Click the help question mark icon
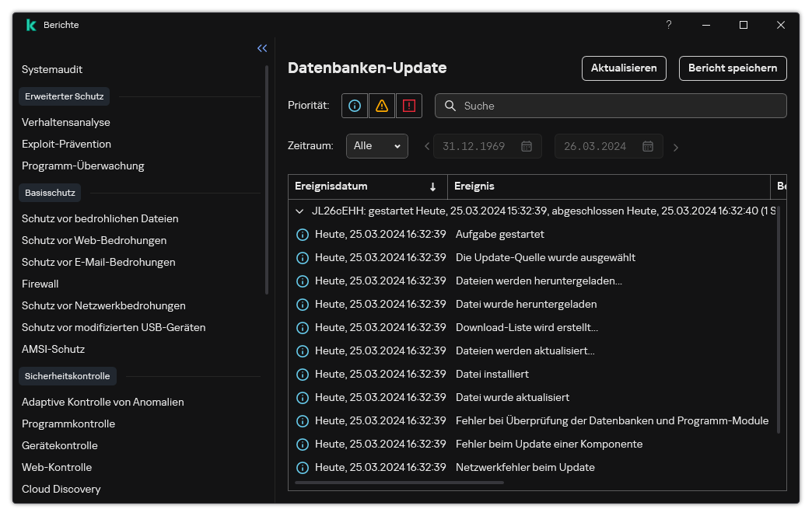The image size is (812, 516). pos(668,25)
